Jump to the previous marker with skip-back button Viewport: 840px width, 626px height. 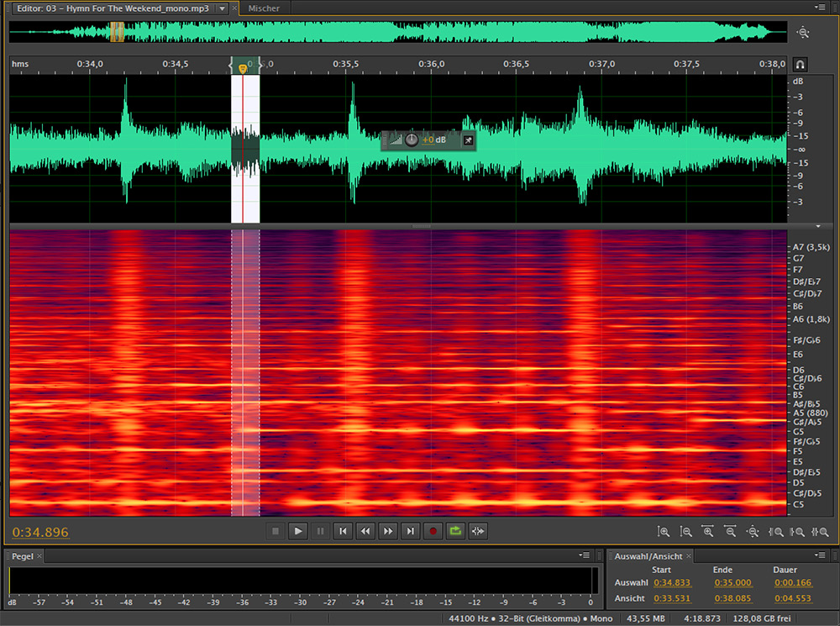(343, 531)
